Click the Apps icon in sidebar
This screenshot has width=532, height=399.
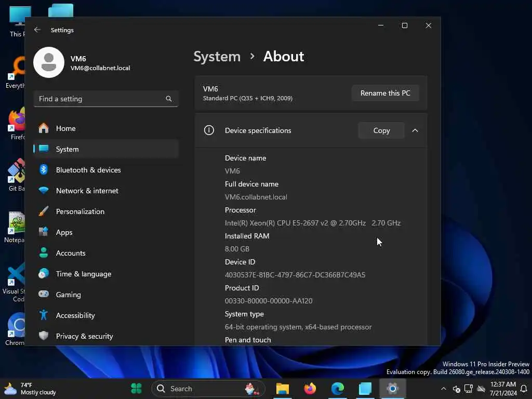pos(44,232)
